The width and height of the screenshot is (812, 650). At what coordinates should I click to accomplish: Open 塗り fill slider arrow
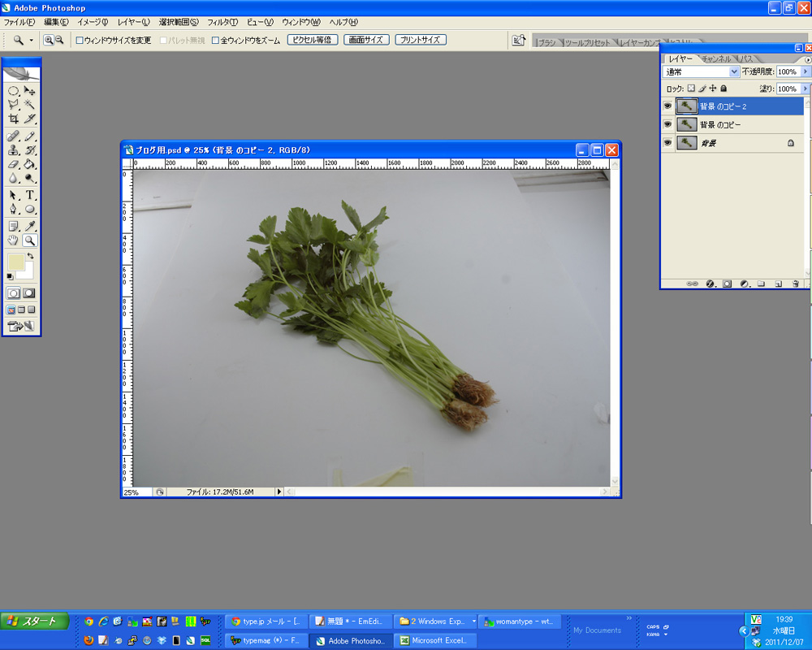pos(806,89)
